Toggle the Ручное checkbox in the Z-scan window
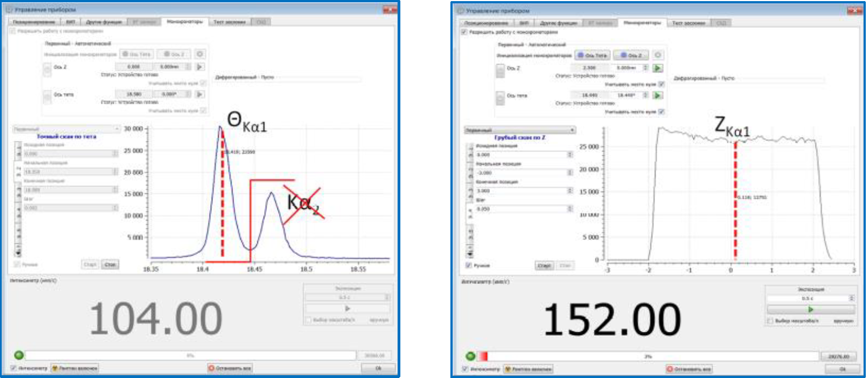The width and height of the screenshot is (868, 378). pos(468,266)
